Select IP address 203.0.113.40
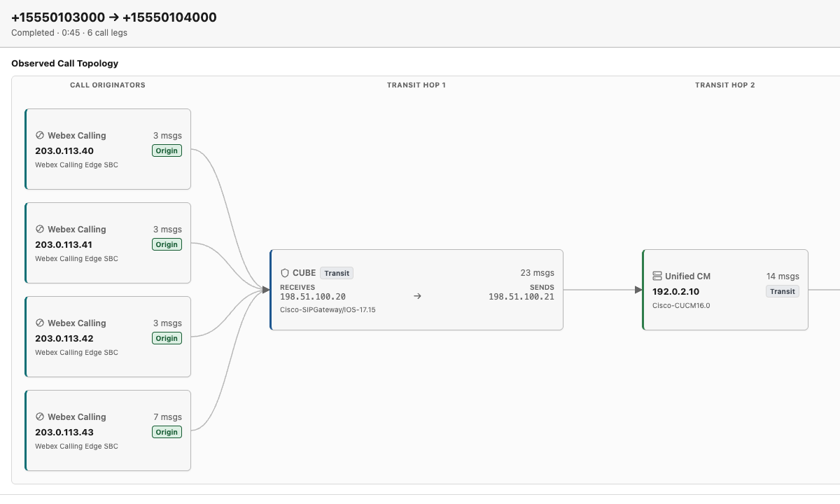The width and height of the screenshot is (840, 504). tap(64, 150)
